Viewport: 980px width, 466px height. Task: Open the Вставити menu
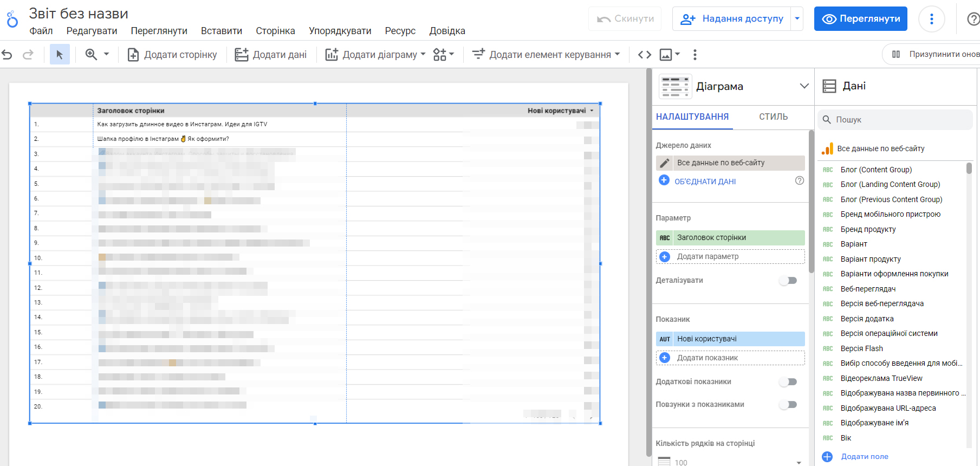click(221, 31)
